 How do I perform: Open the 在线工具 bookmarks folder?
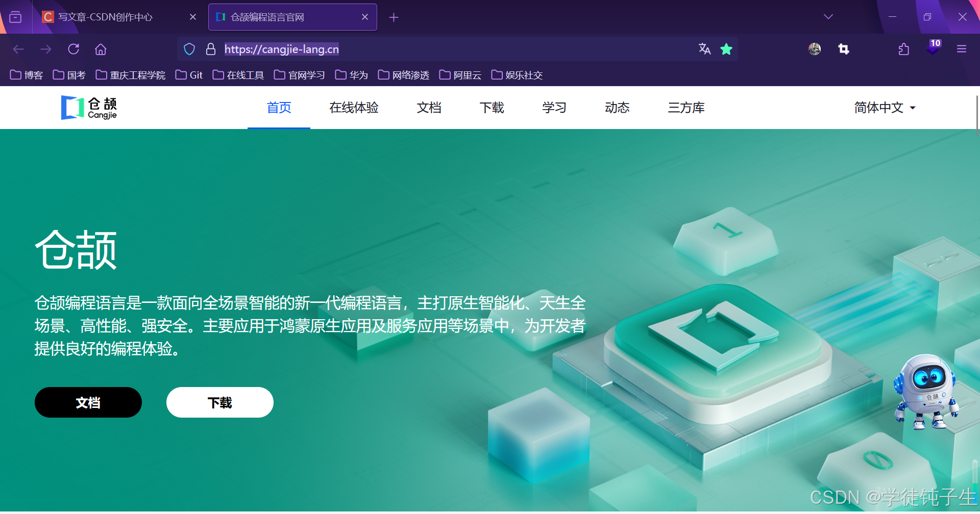pos(238,75)
